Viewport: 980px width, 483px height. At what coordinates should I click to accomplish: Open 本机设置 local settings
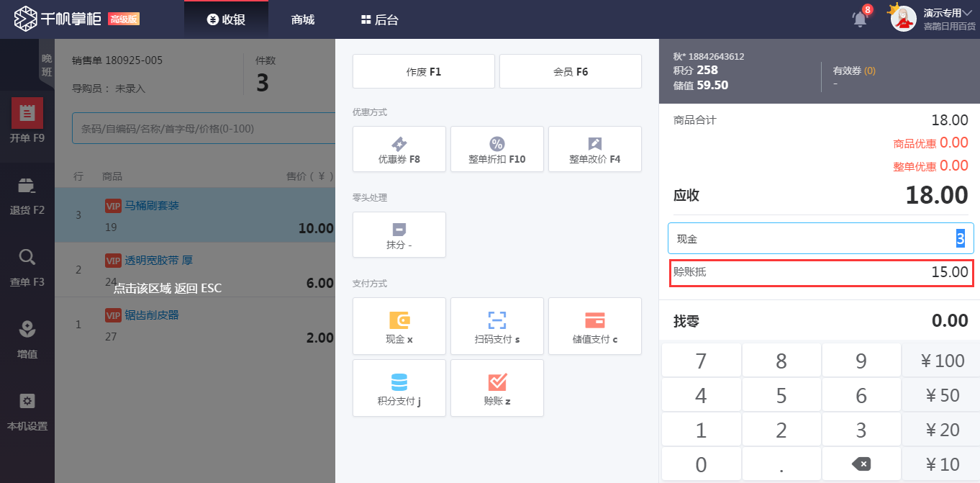coord(27,410)
